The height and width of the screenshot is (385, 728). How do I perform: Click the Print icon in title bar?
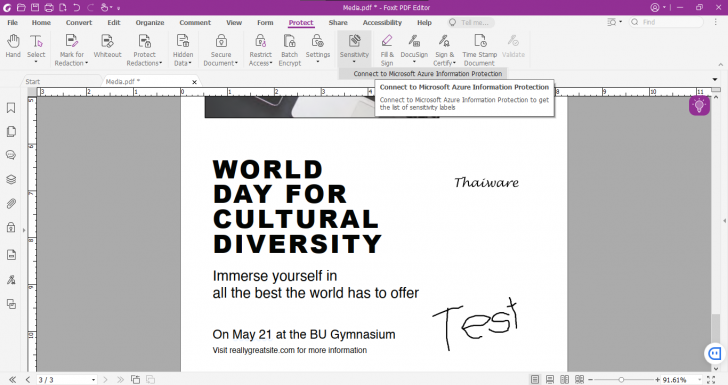click(x=49, y=7)
